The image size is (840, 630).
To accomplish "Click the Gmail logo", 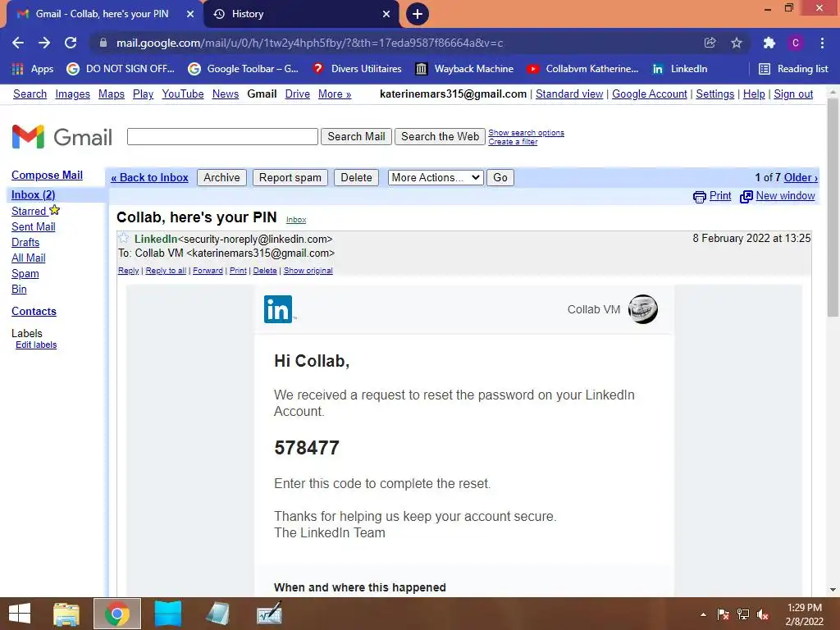I will pyautogui.click(x=62, y=137).
